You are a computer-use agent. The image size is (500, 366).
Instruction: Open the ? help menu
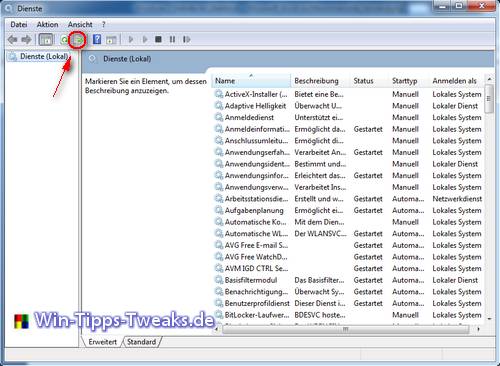(104, 25)
